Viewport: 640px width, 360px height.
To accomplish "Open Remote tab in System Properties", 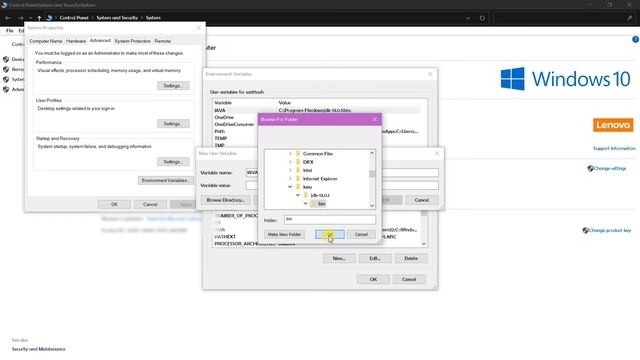I will pyautogui.click(x=162, y=41).
